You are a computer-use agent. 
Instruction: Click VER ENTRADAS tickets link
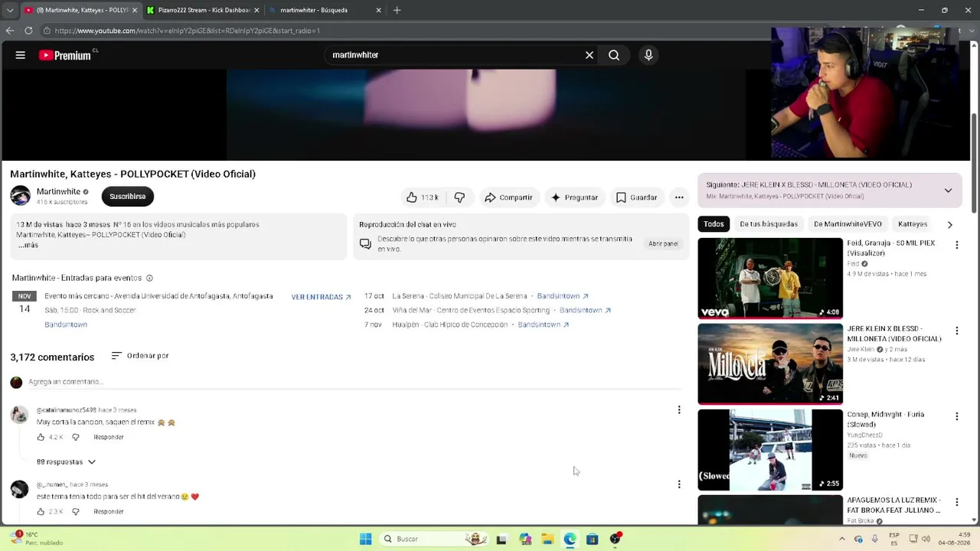point(321,297)
